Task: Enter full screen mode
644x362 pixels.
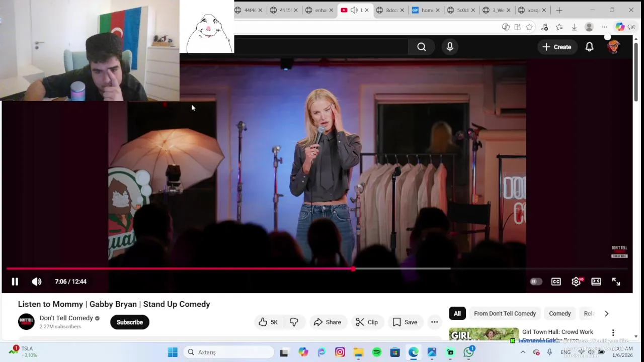Action: [x=616, y=282]
